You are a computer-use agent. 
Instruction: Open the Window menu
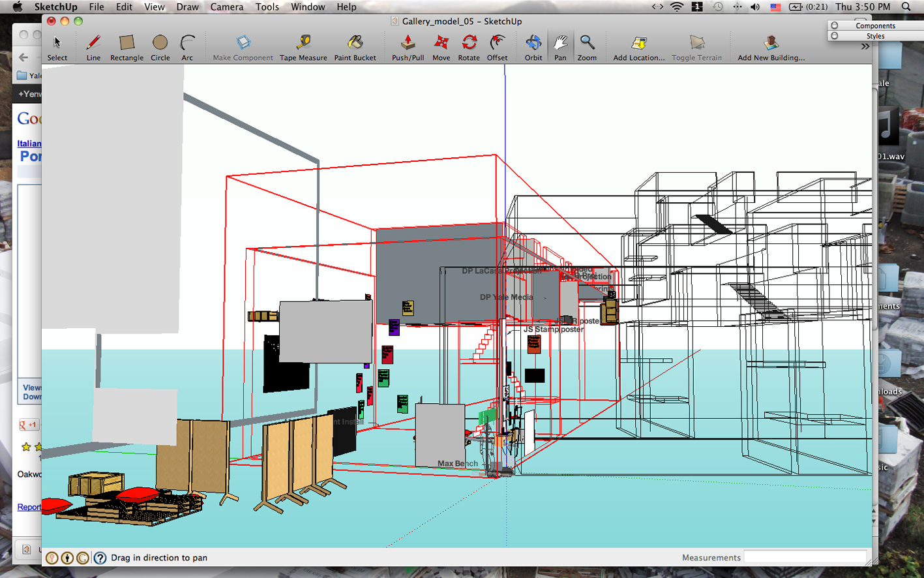[x=308, y=7]
